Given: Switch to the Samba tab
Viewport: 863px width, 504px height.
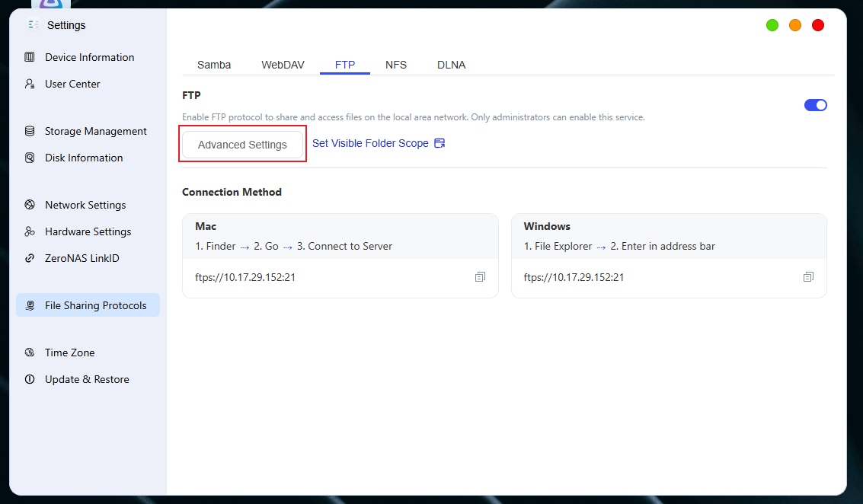Looking at the screenshot, I should 214,65.
